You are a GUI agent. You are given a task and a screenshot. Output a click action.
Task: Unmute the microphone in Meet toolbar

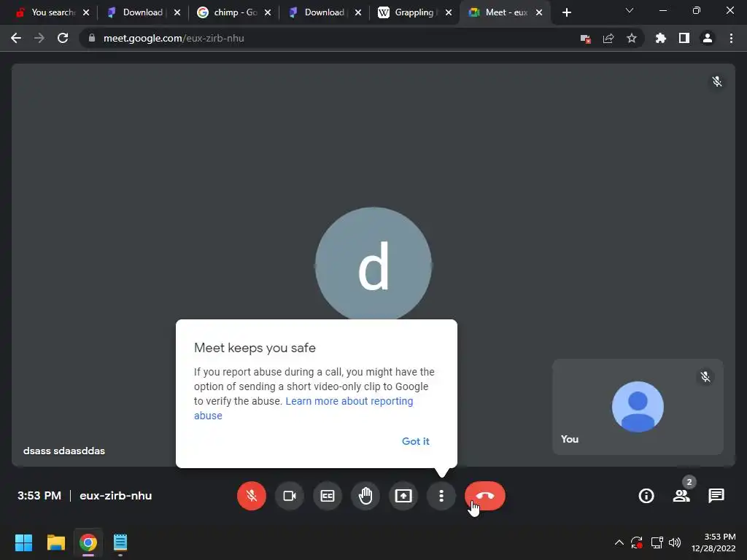click(251, 496)
